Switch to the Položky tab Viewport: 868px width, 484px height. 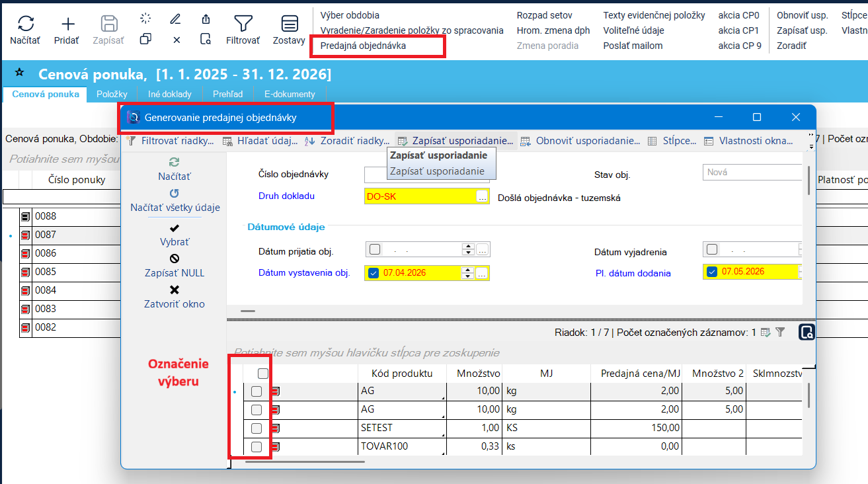pos(112,95)
